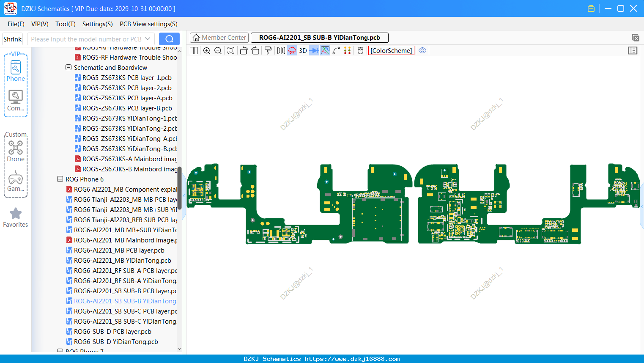Select the trace path curve tool
Viewport: 644px width, 363px height.
click(x=337, y=50)
